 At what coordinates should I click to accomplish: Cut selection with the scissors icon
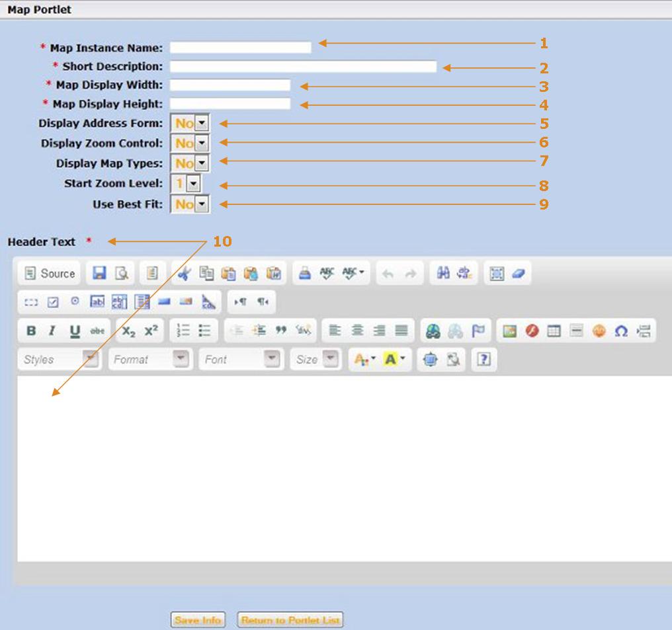pyautogui.click(x=185, y=273)
